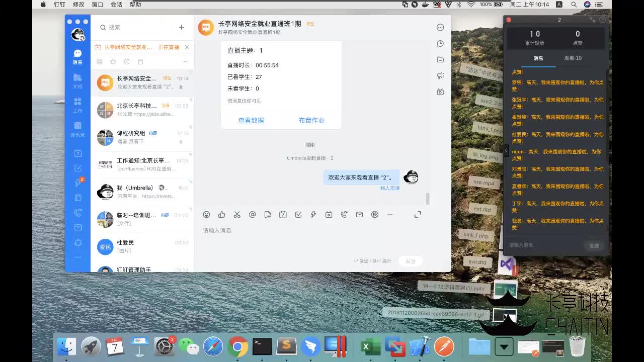
Task: Click the 布置作业 link
Action: pos(311,121)
